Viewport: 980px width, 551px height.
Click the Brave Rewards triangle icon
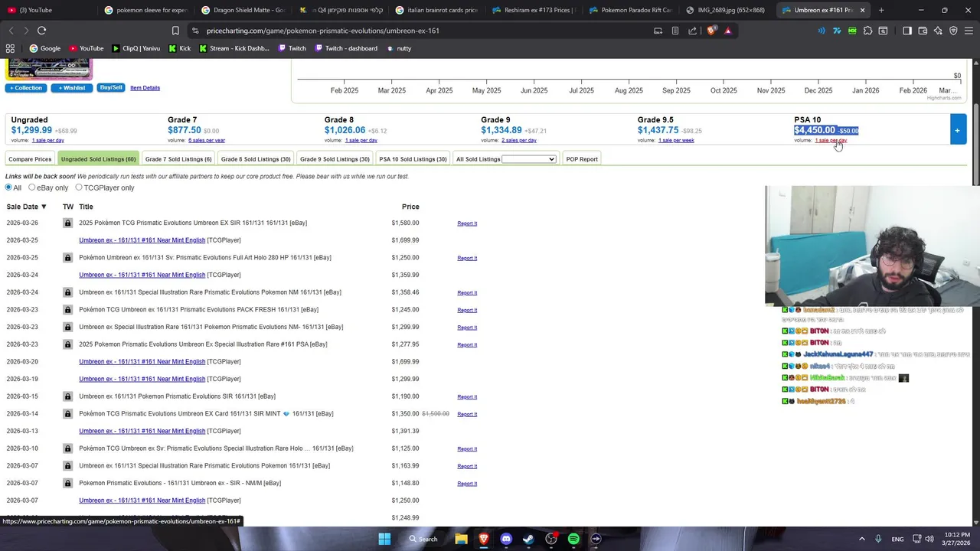pyautogui.click(x=727, y=31)
